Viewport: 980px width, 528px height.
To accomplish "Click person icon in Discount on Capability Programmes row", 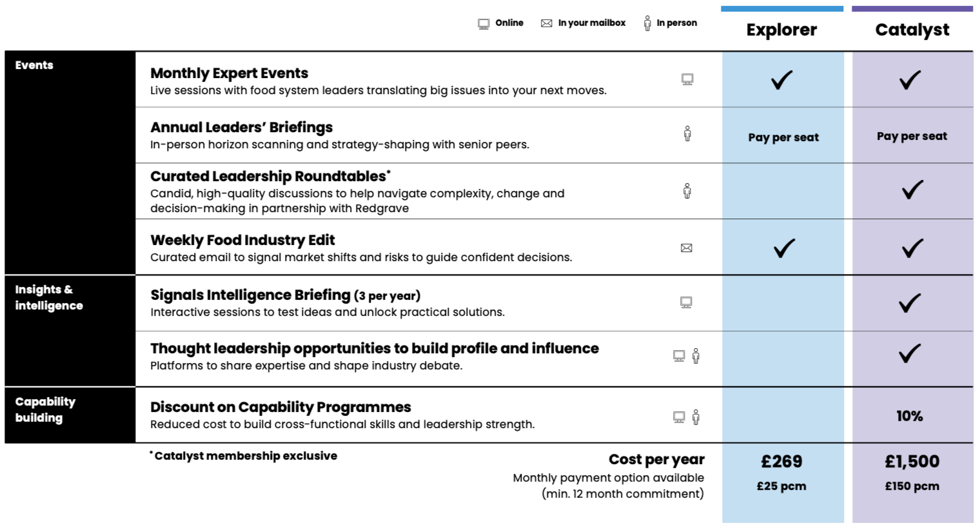I will 696,417.
